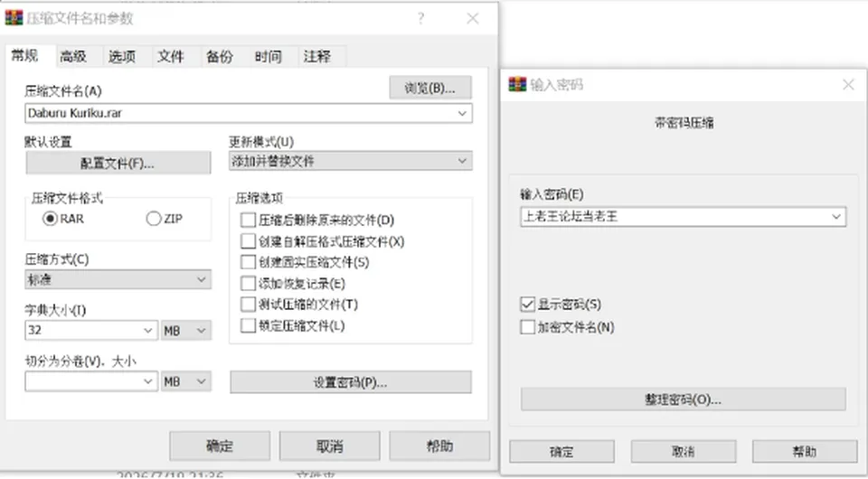
Task: Open the 字典大小 dropdown showing 32
Action: (x=91, y=330)
